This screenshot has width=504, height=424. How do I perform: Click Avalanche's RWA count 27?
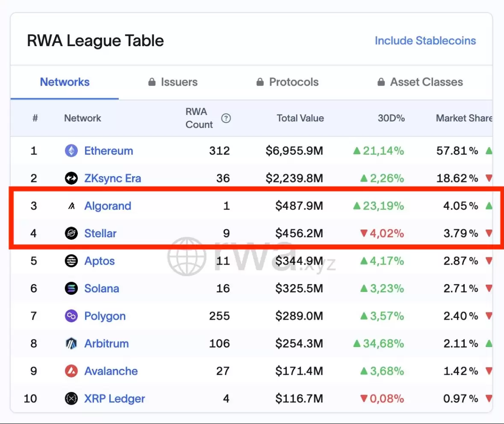click(x=223, y=371)
